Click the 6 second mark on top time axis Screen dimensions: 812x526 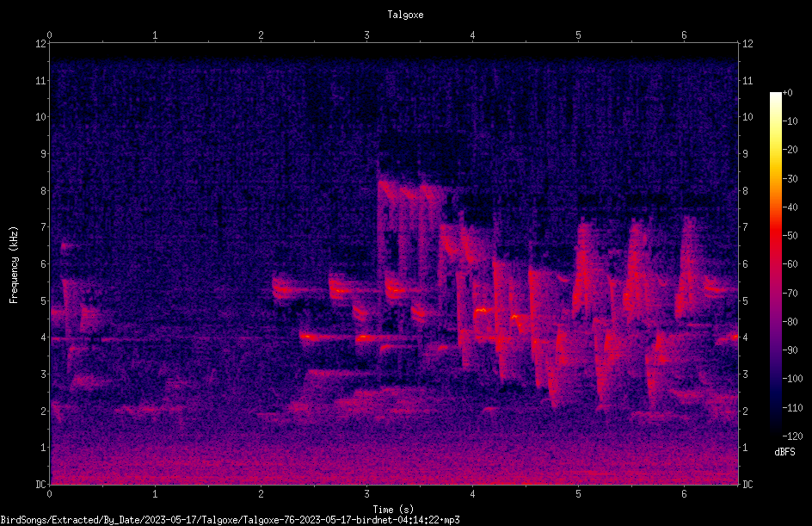click(684, 35)
